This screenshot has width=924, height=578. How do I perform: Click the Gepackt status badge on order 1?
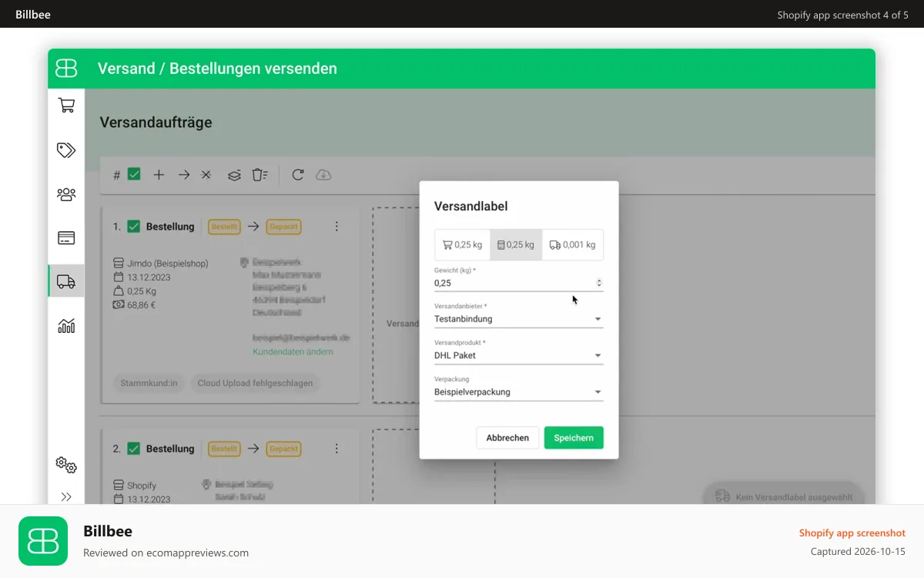pyautogui.click(x=283, y=227)
